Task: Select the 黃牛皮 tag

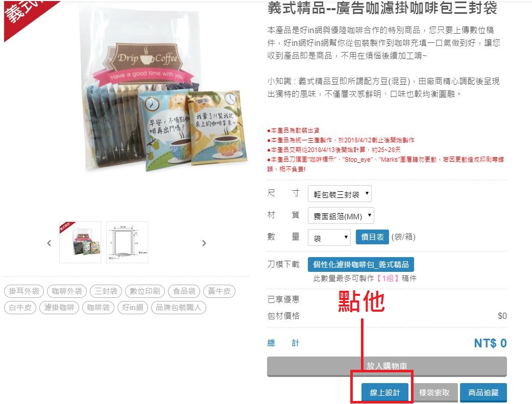Action: 219,291
